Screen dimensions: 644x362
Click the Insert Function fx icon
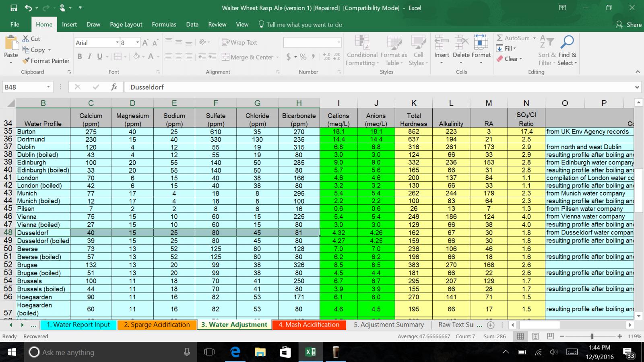pos(114,87)
